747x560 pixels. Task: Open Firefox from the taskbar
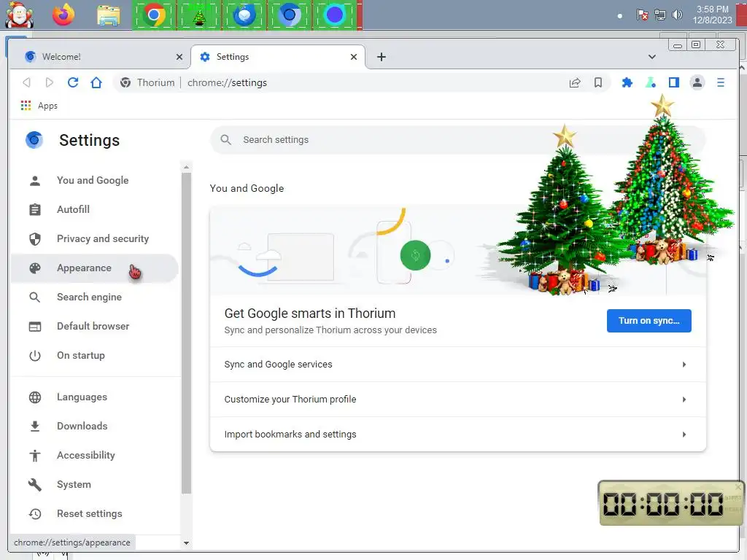click(x=63, y=15)
